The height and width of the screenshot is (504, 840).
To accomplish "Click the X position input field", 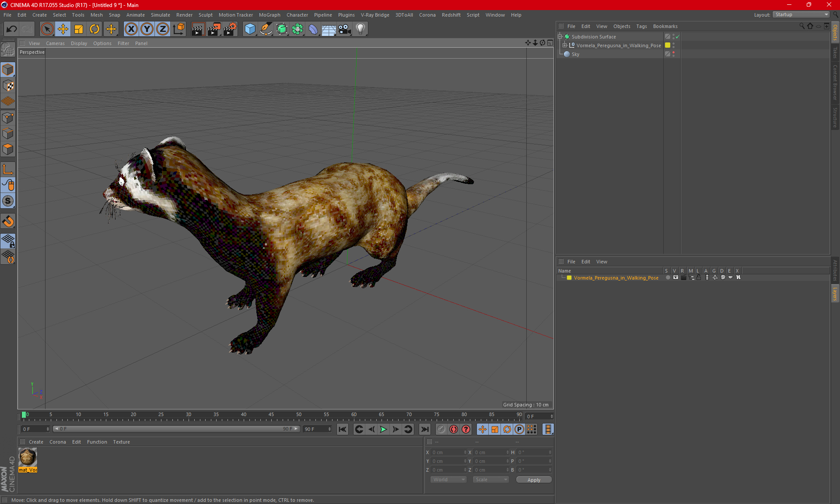I will 449,452.
